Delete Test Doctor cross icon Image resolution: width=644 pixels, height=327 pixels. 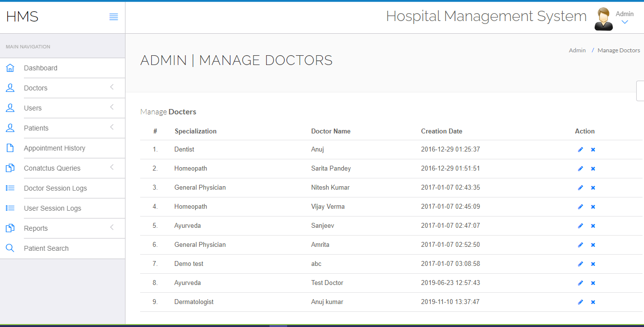tap(593, 283)
